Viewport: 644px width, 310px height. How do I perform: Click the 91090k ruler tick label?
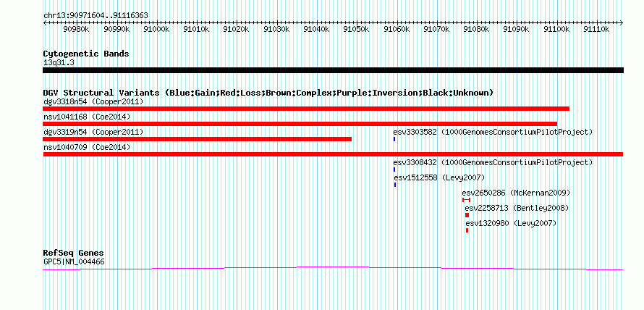(x=517, y=30)
